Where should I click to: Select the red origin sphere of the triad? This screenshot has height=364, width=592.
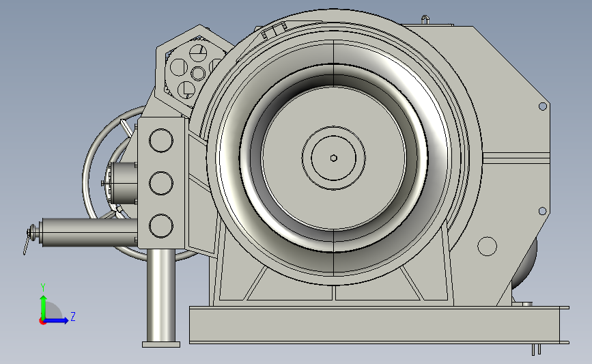click(42, 321)
